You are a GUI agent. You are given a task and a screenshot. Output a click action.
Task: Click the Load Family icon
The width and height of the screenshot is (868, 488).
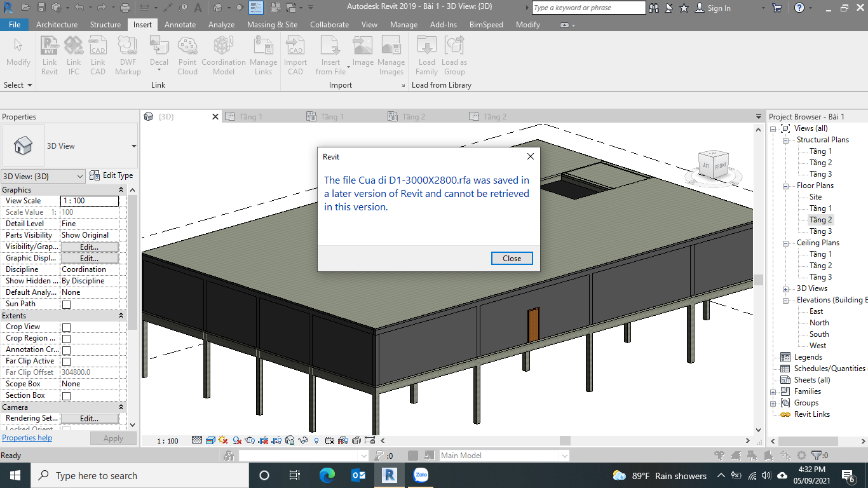tap(426, 46)
